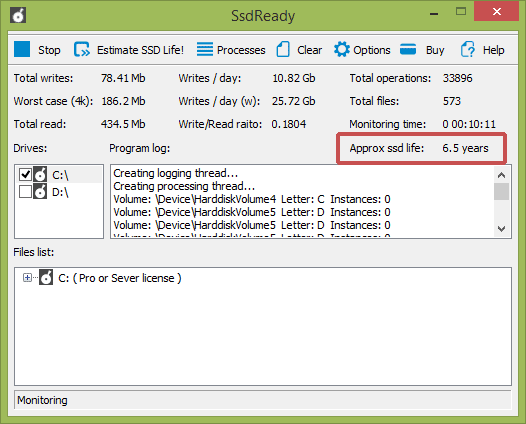Viewport: 526px width, 424px height.
Task: Click the Estimate SSD Life icon
Action: click(x=82, y=50)
